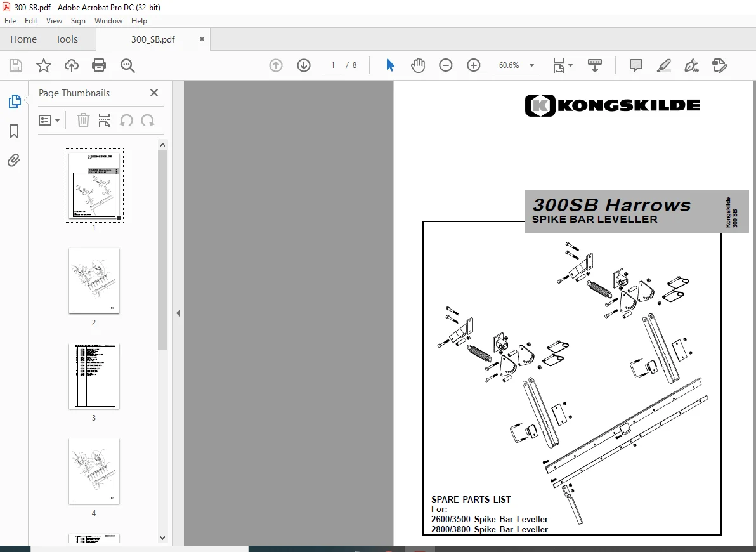Delete the selected page using the trash icon

pos(83,120)
